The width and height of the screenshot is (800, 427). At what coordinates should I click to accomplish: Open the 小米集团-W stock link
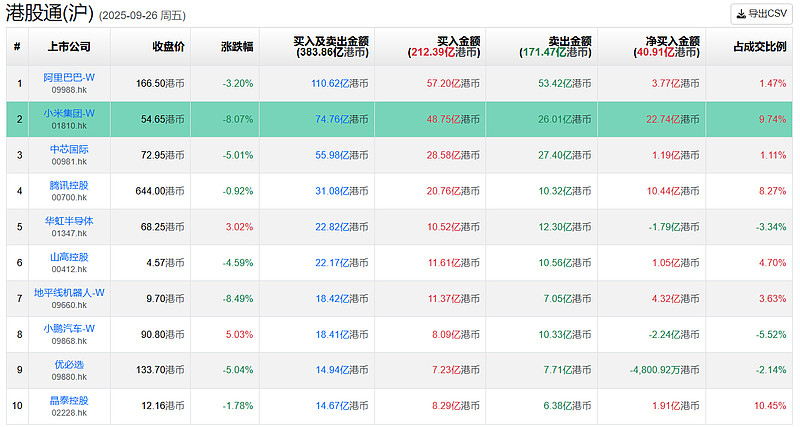69,113
